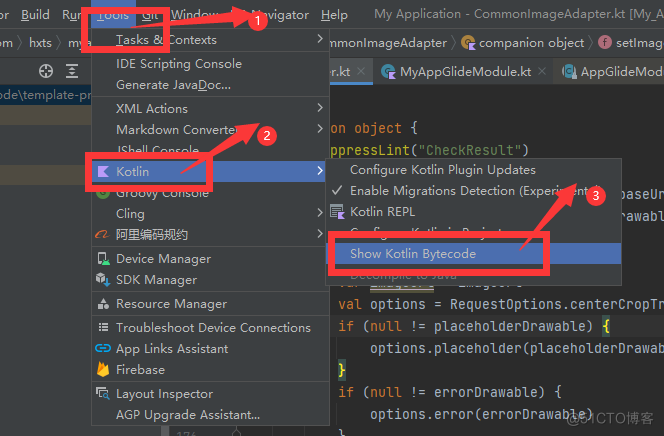Open the Help menu
The image size is (664, 436).
click(334, 15)
